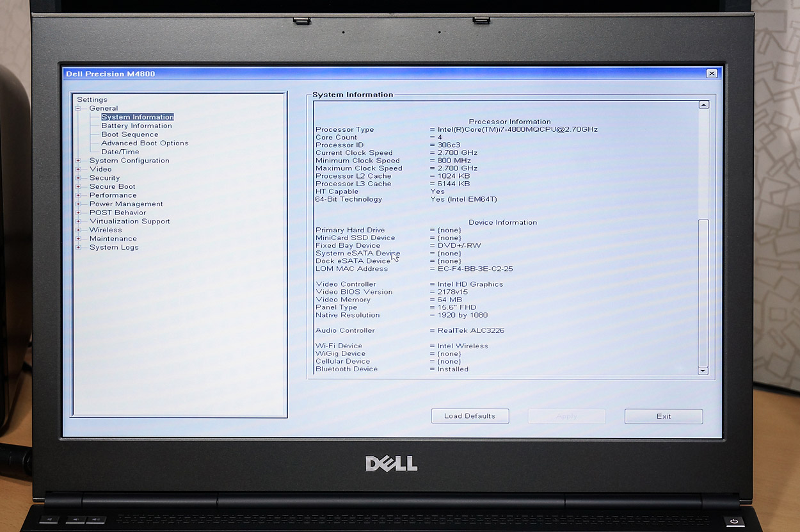Select the System Configuration category label
This screenshot has height=532, width=800.
(129, 161)
